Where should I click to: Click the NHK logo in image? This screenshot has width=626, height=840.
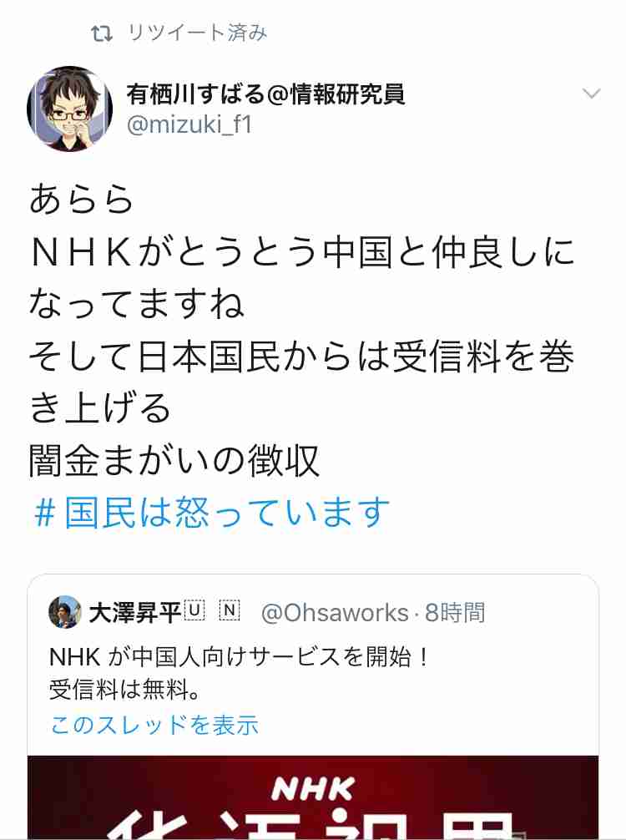coord(313,789)
